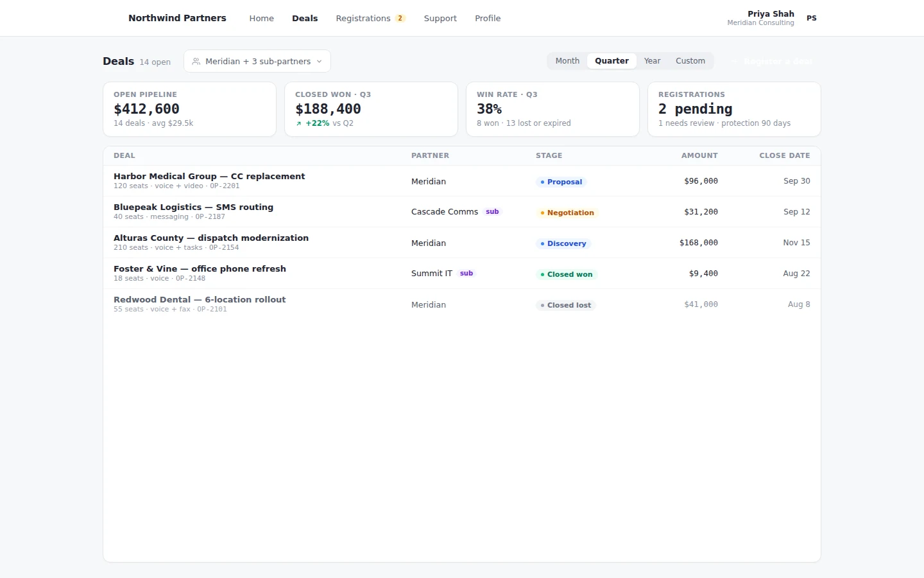
Task: Open the Deals nav item
Action: click(x=305, y=18)
